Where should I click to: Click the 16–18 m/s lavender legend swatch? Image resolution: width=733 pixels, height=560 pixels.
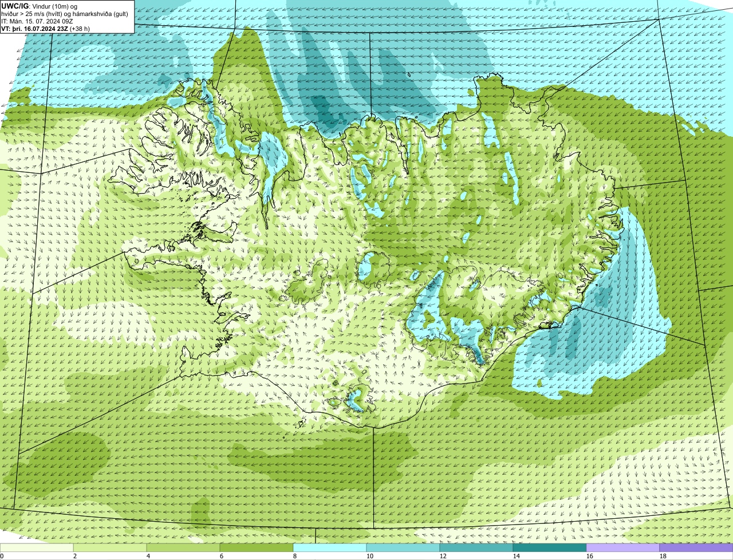pos(623,547)
